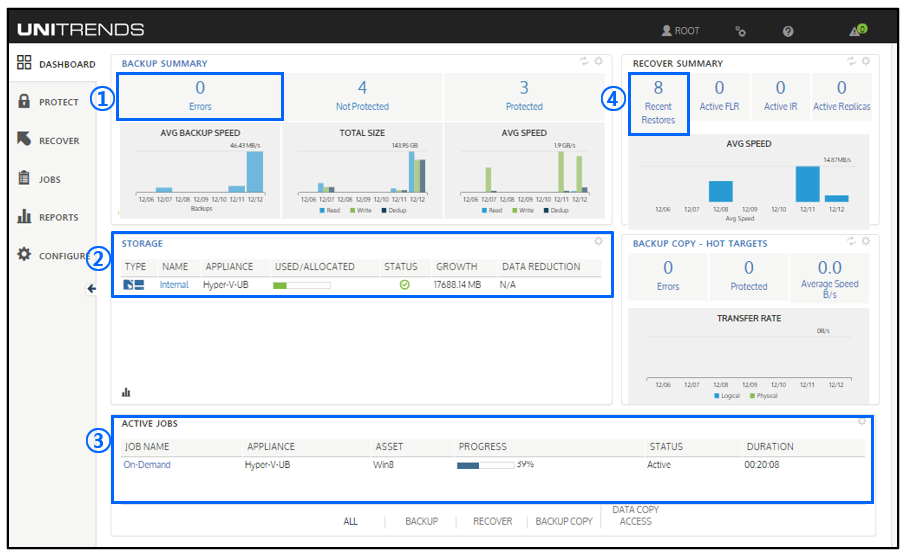Click the DATA REDUCTION column header
Image resolution: width=907 pixels, height=559 pixels.
tap(541, 267)
